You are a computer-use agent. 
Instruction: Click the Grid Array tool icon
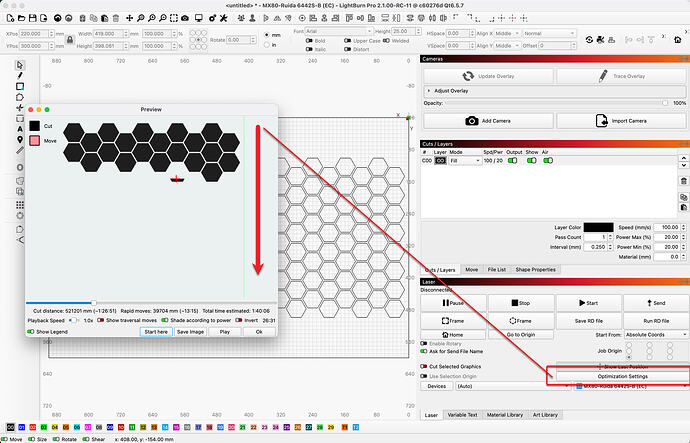19,205
